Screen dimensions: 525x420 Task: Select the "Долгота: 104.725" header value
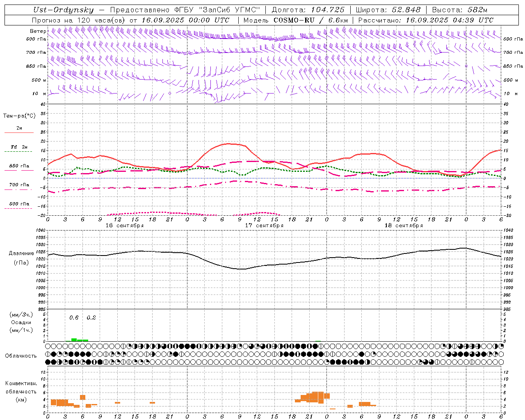coord(308,10)
